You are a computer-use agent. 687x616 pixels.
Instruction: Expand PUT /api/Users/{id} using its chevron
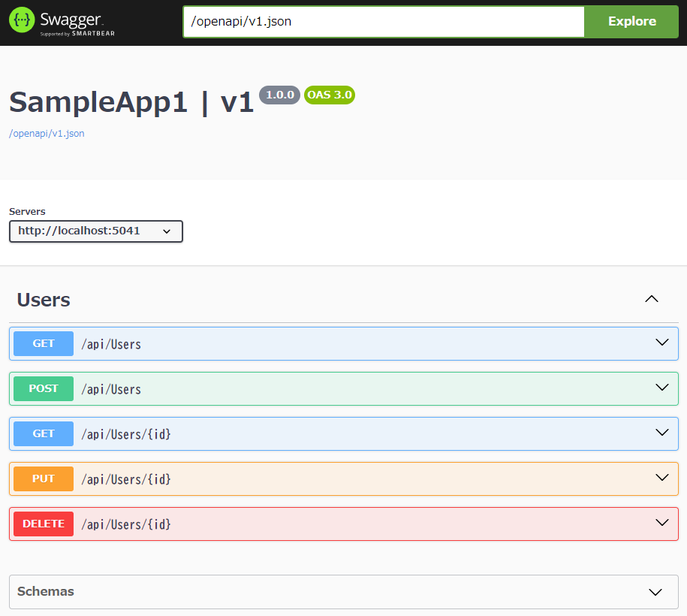click(x=661, y=478)
